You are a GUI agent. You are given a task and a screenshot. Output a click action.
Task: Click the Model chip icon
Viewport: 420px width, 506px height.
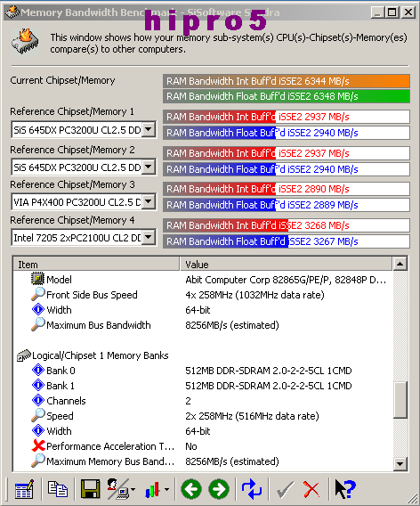[x=37, y=279]
